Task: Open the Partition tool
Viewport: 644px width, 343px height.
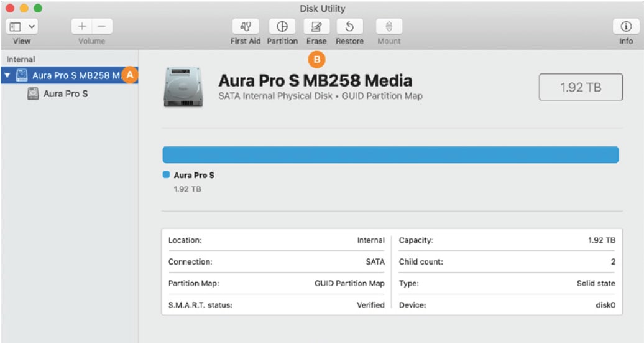Action: coord(282,27)
